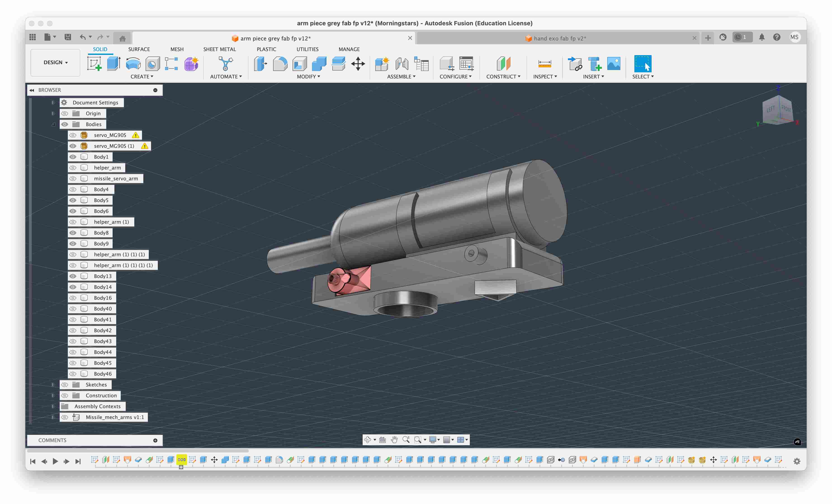Select the Missile_mech_arms v1:1 component
This screenshot has width=832, height=504.
[115, 417]
